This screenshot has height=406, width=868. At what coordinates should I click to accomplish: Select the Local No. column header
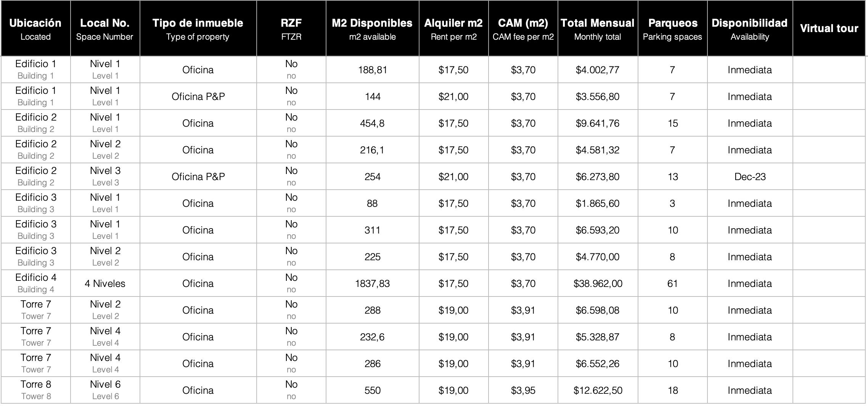[105, 29]
